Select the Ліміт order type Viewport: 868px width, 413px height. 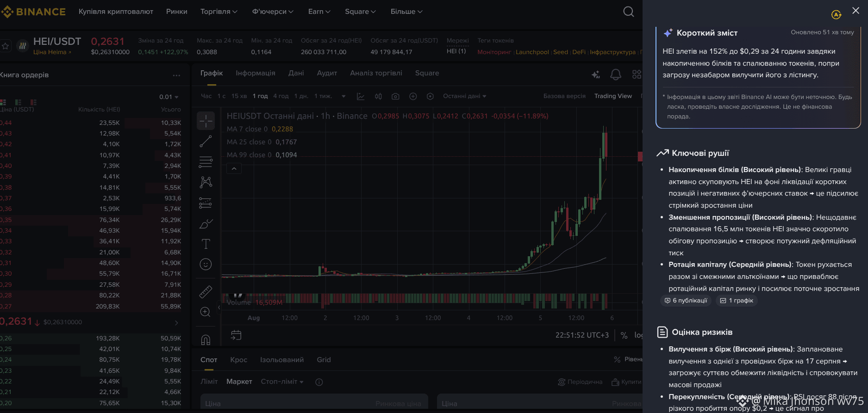pos(209,382)
